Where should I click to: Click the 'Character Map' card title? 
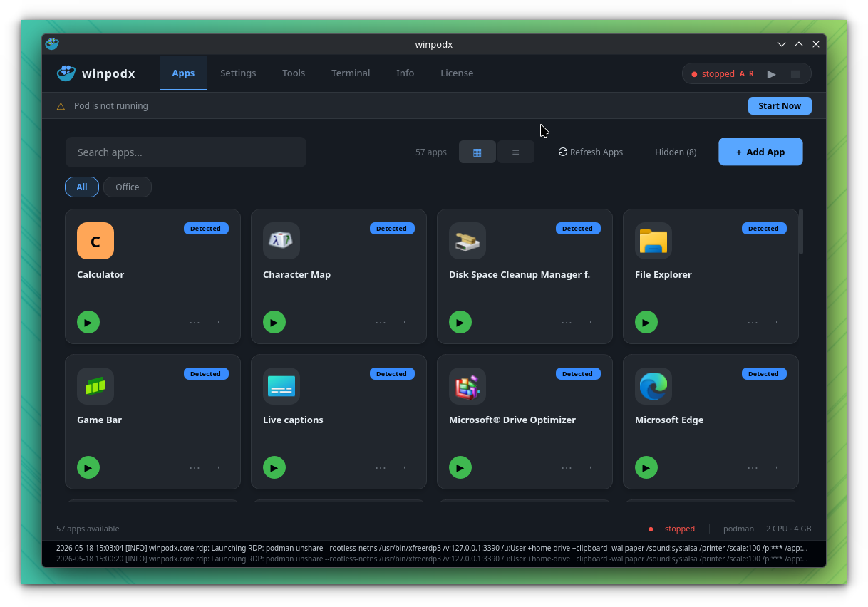click(296, 275)
